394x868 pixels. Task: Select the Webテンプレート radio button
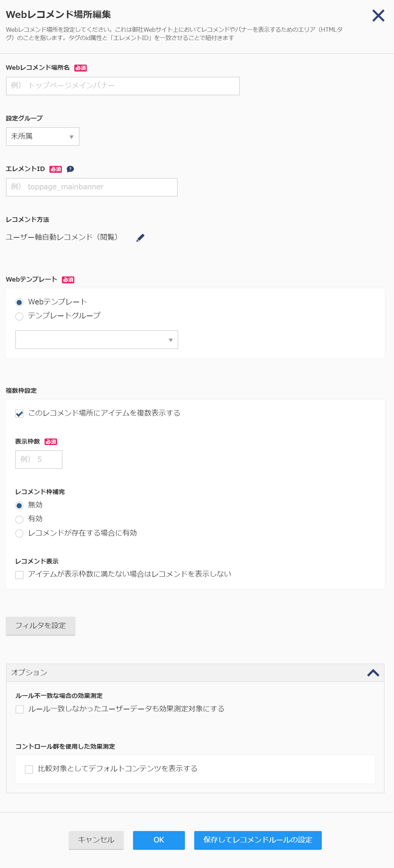click(x=19, y=302)
